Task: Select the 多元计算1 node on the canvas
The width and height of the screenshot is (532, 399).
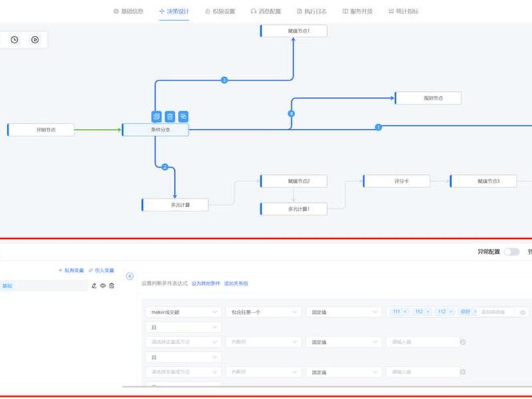Action: tap(294, 209)
